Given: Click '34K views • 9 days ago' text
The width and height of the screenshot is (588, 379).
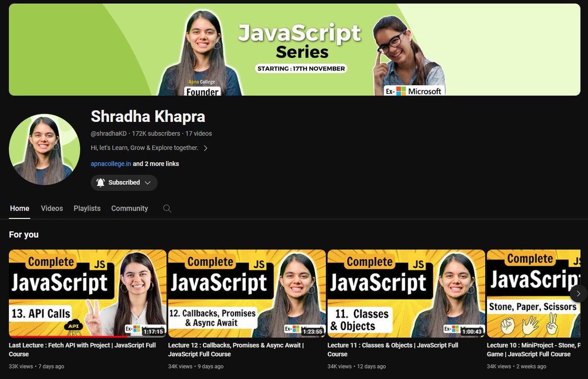Looking at the screenshot, I should point(196,366).
